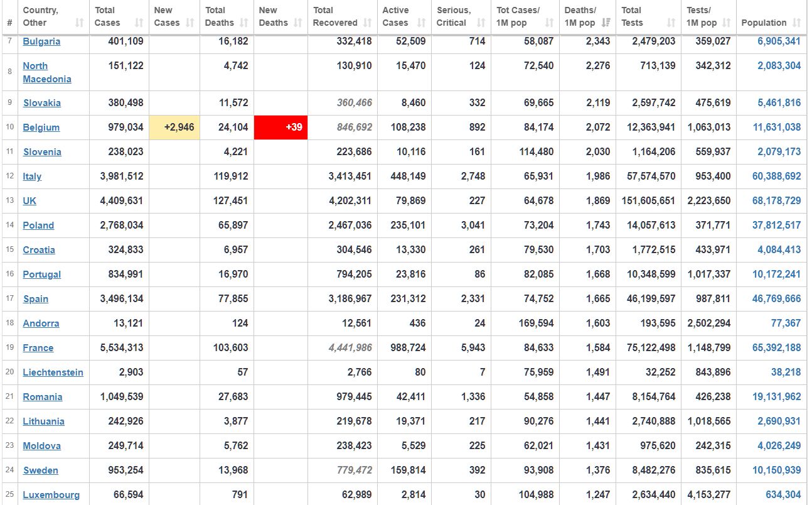Screen dimensions: 812x505
Task: Click Italy's population value 60,388,692
Action: coord(776,176)
